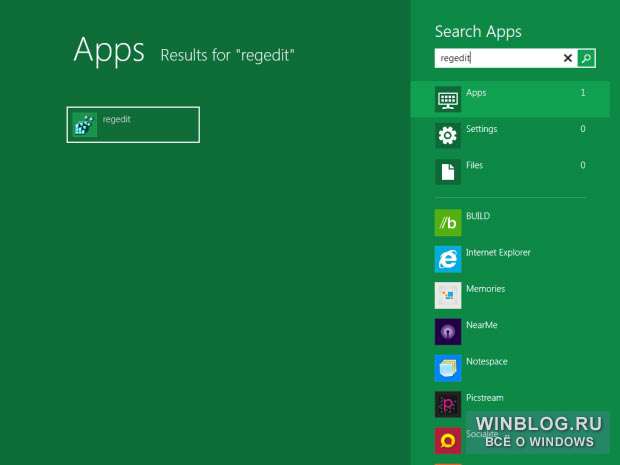
Task: Click the Memories app label
Action: 485,289
